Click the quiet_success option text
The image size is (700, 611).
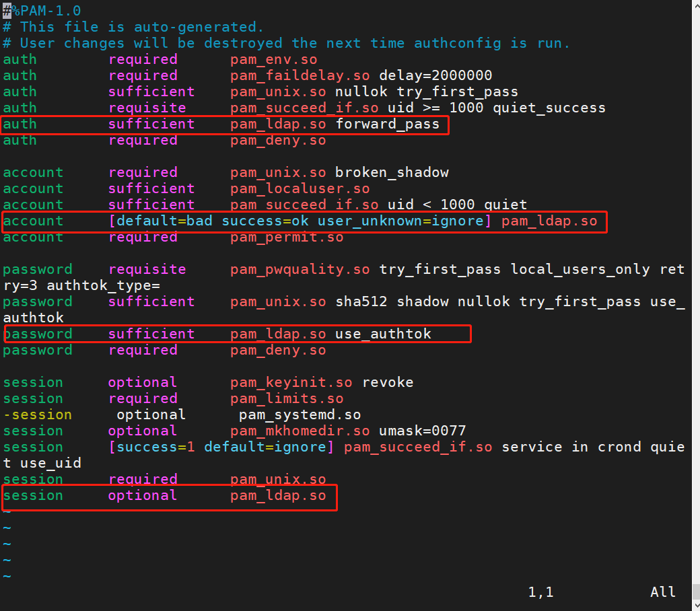[x=549, y=108]
